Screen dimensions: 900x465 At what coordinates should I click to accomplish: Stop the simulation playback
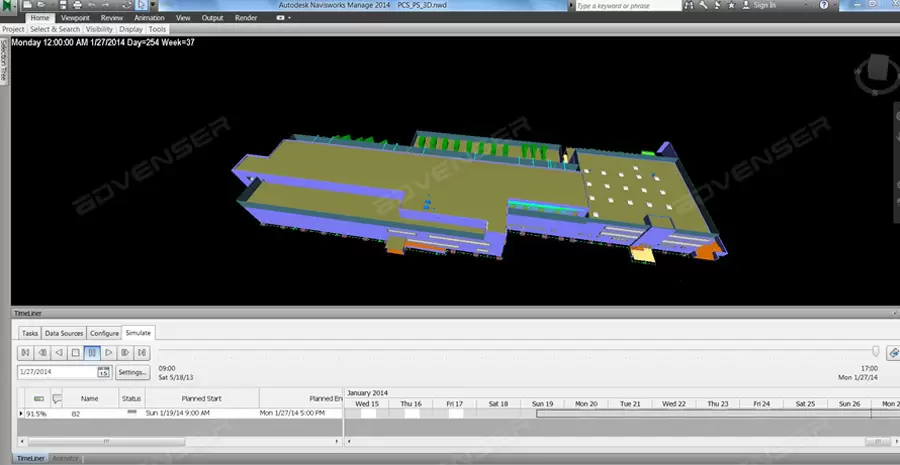[75, 352]
